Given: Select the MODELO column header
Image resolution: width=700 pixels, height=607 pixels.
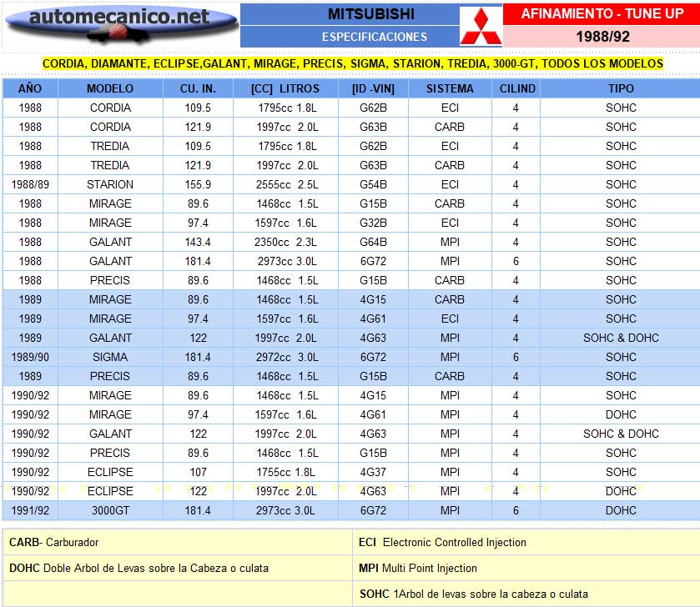Looking at the screenshot, I should (x=110, y=88).
